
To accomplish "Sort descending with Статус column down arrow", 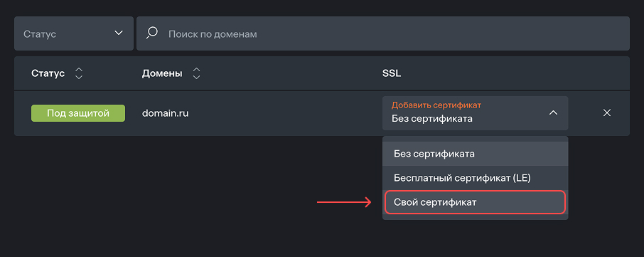I will 79,77.
